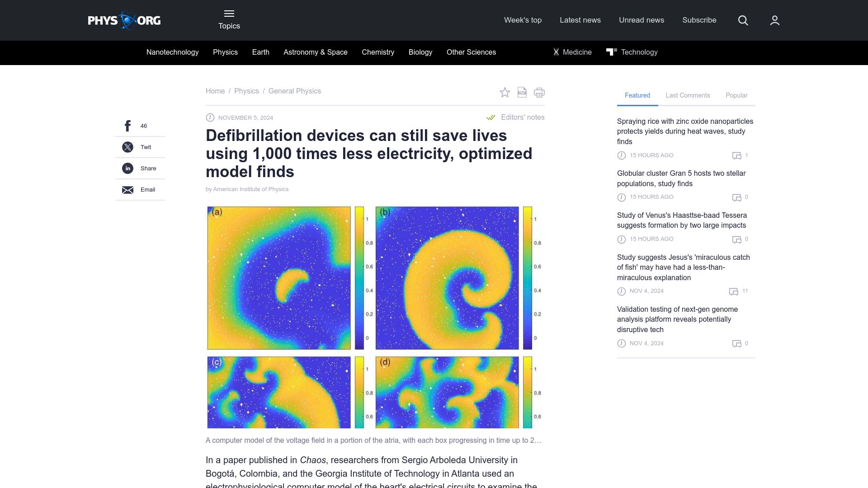Open Unread news

[x=642, y=20]
